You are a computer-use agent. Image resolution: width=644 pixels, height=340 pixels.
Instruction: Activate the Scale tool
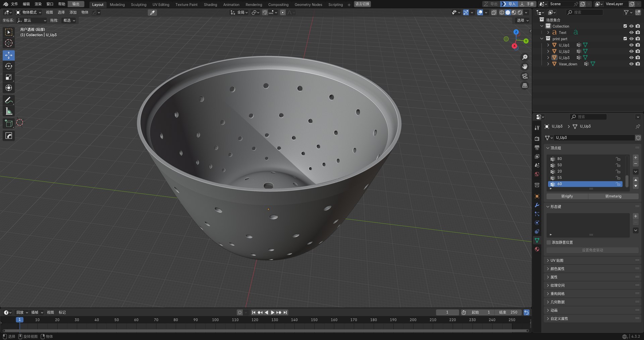[x=9, y=77]
